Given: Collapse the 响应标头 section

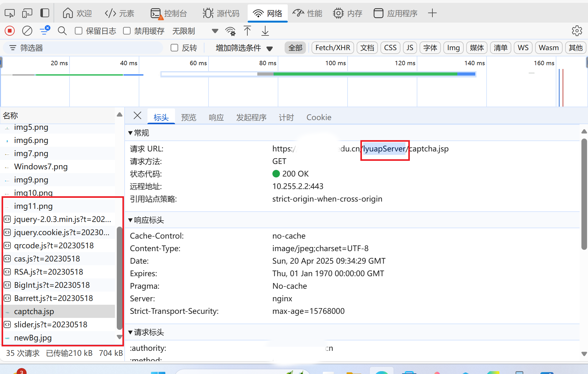Looking at the screenshot, I should tap(131, 220).
